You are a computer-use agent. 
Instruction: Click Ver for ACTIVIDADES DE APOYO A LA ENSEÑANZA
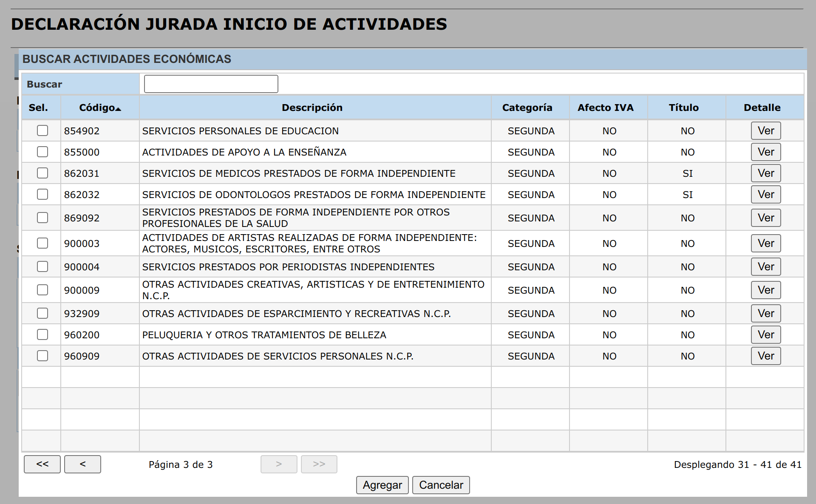765,152
